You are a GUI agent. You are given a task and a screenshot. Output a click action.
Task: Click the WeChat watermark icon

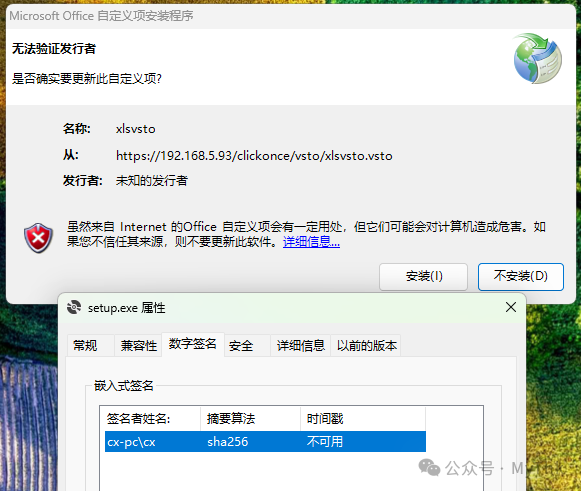tap(429, 468)
